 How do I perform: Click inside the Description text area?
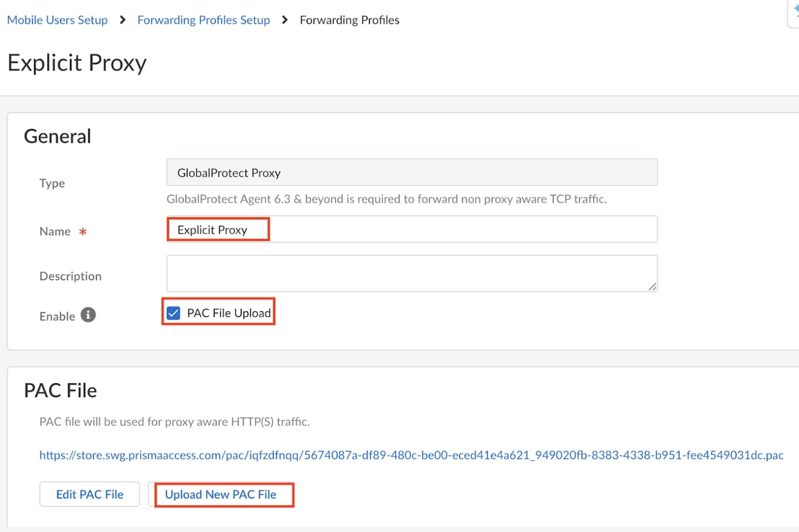point(412,273)
